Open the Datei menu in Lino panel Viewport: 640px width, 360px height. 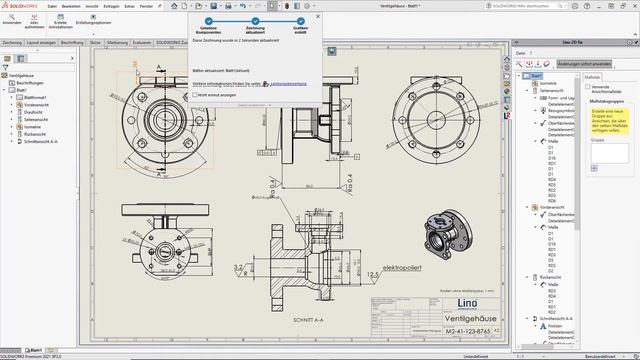520,53
